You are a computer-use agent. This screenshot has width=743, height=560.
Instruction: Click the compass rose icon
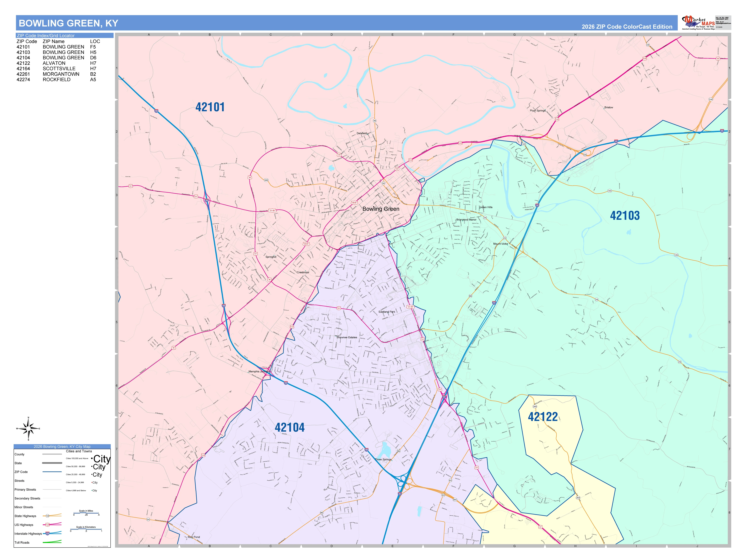pos(28,429)
